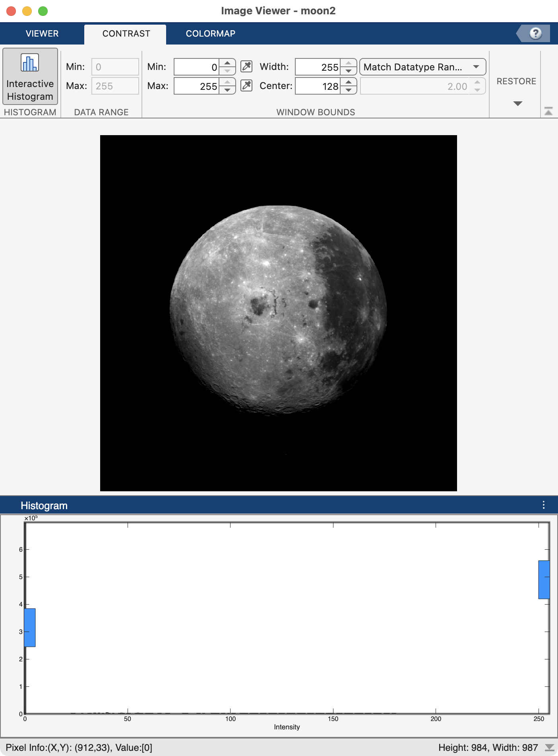This screenshot has width=558, height=756.
Task: Click the left histogram window handle
Action: click(30, 627)
